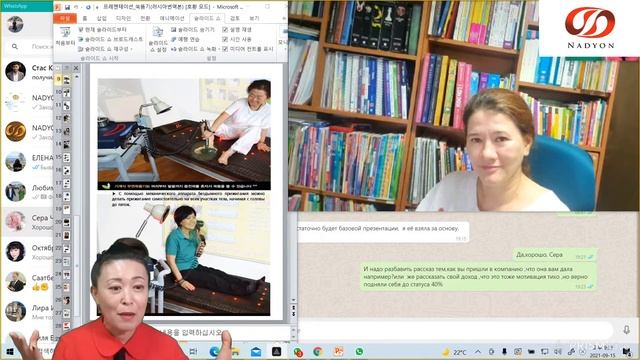Viewport: 640px width, 360px height.
Task: Open Сера chat in WhatsApp list
Action: pyautogui.click(x=27, y=222)
